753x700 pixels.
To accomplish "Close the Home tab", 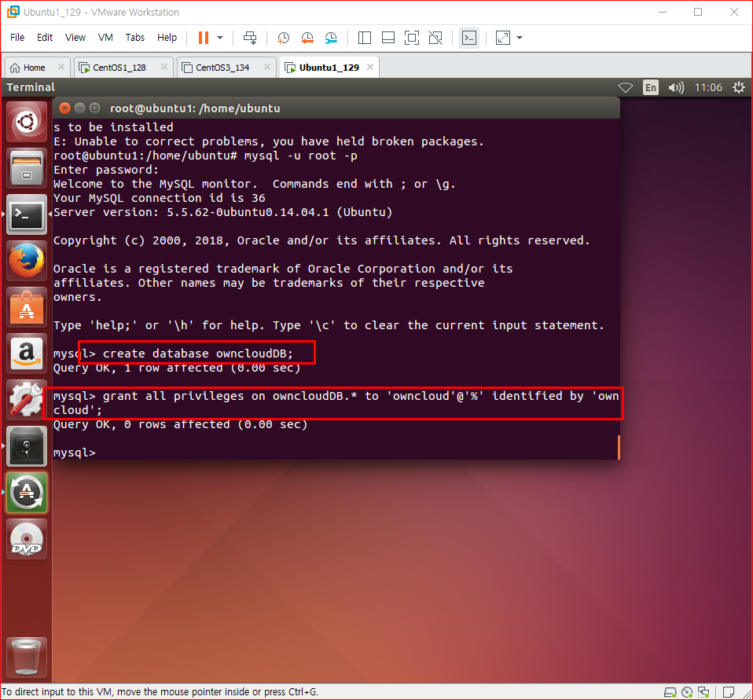I will [x=61, y=68].
